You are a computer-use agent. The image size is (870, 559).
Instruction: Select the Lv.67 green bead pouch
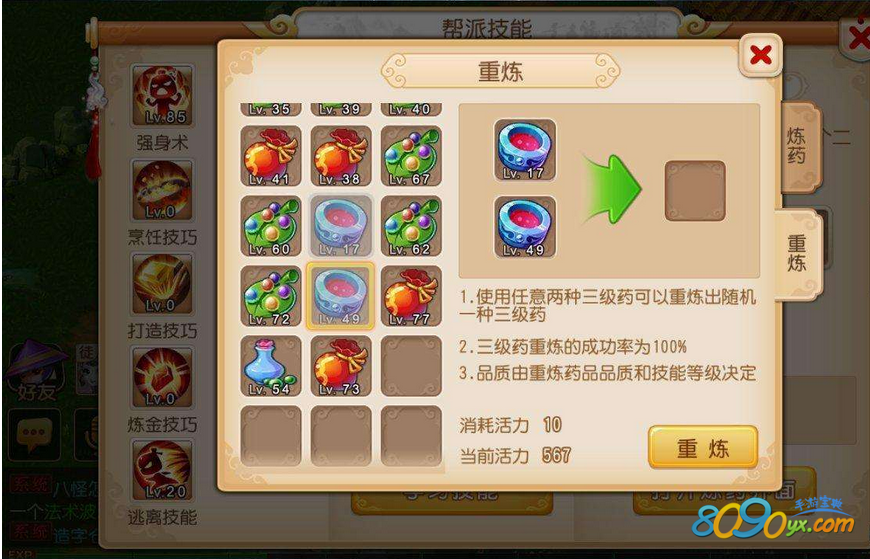pyautogui.click(x=411, y=156)
